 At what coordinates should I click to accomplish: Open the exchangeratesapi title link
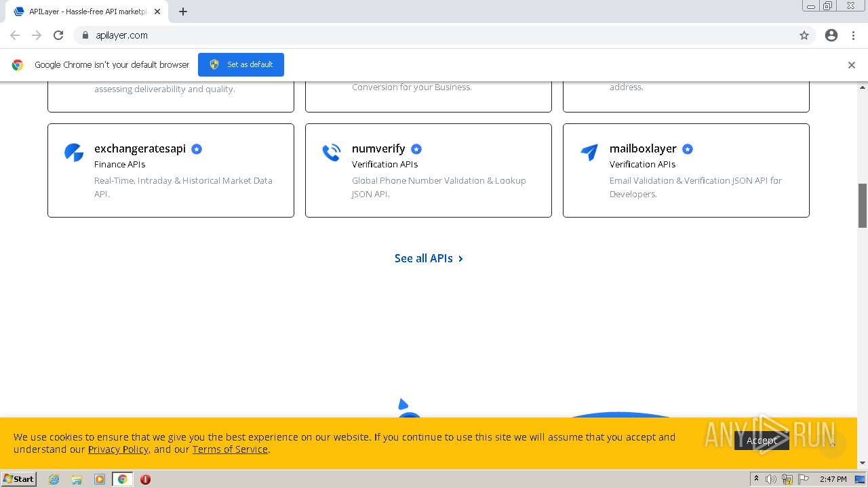point(140,148)
